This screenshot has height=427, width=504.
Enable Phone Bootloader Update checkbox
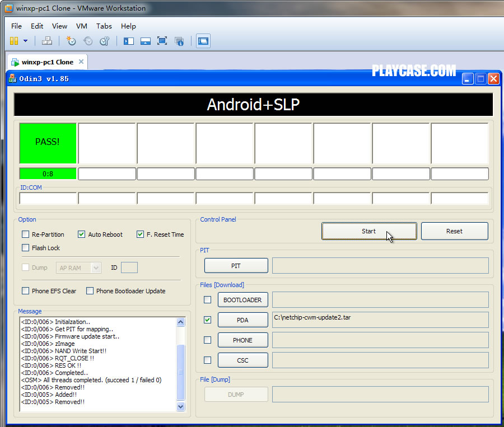(x=90, y=291)
